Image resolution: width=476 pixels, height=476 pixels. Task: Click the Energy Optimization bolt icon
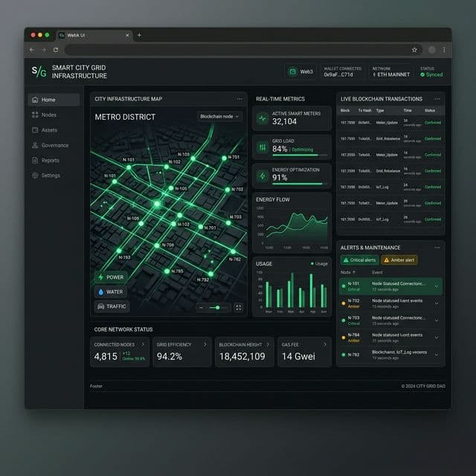tap(263, 176)
